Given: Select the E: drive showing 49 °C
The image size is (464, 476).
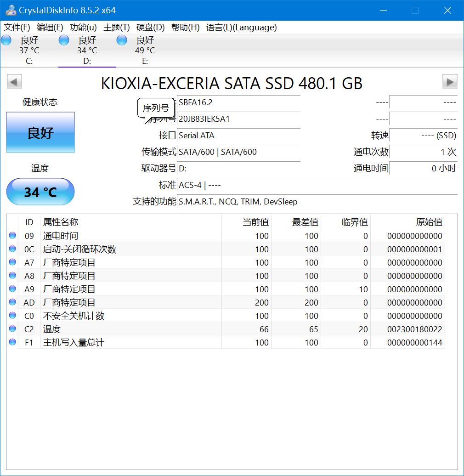Looking at the screenshot, I should point(145,49).
